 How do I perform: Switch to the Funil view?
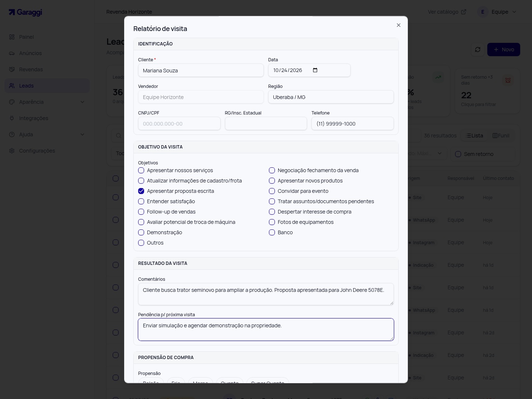pos(501,136)
